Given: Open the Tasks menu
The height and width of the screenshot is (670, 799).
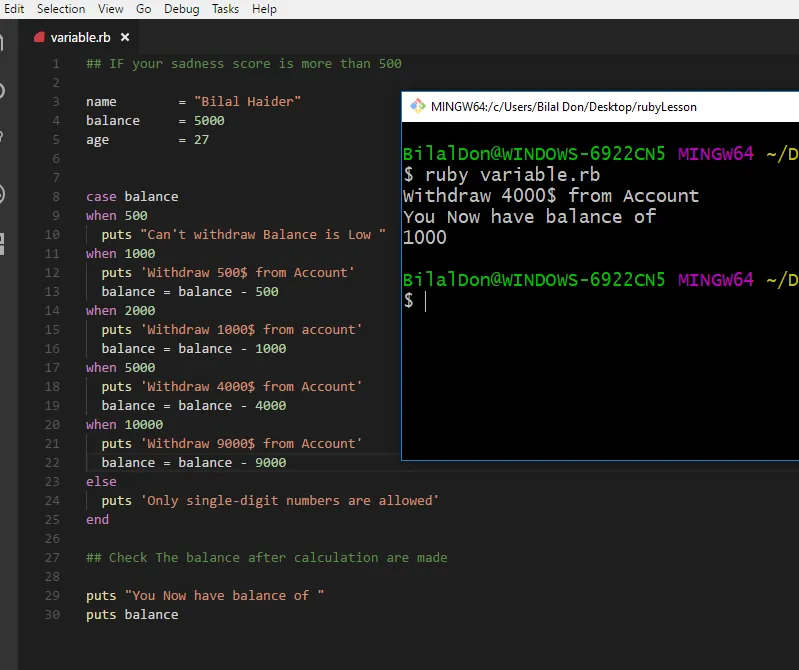Looking at the screenshot, I should coord(225,9).
